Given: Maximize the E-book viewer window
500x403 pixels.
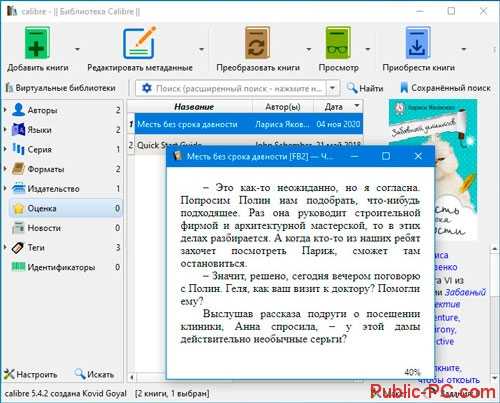Looking at the screenshot, I should coord(386,156).
